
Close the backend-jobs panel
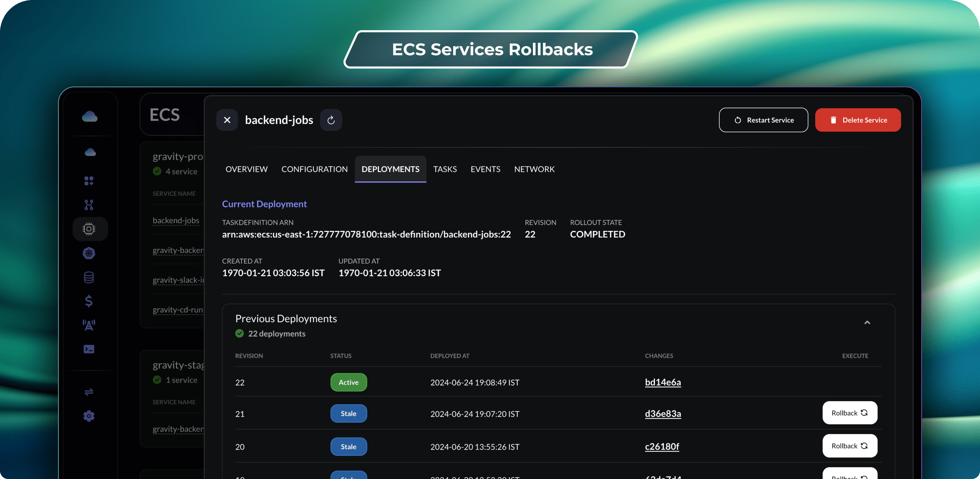(x=227, y=120)
